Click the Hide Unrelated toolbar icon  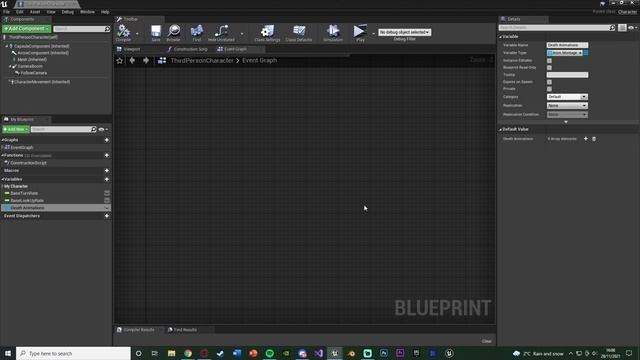pyautogui.click(x=221, y=32)
